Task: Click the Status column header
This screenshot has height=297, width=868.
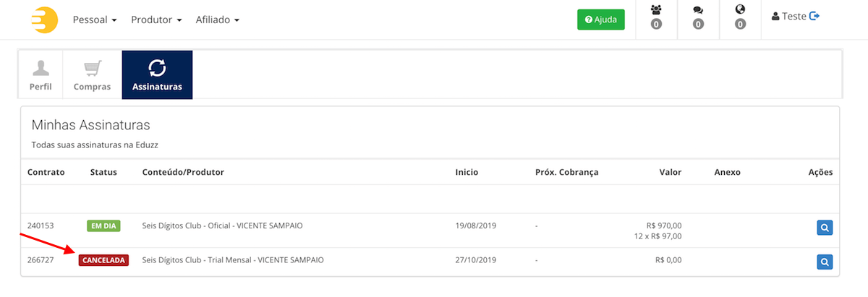Action: 103,172
